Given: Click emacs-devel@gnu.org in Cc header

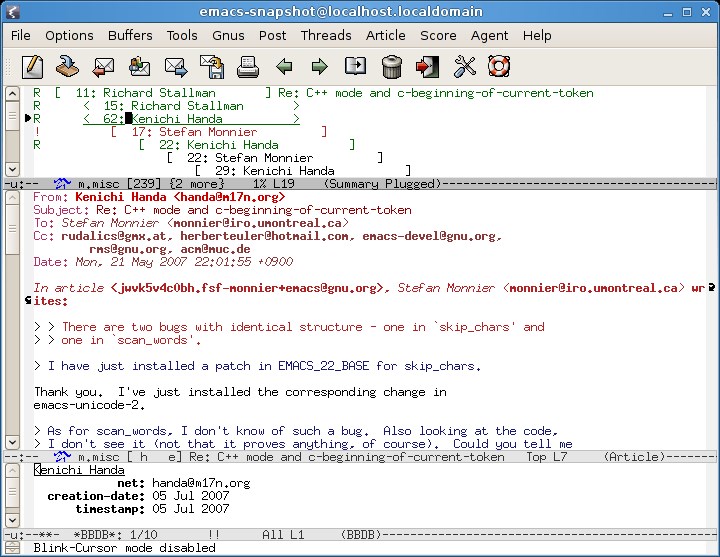Looking at the screenshot, I should [x=430, y=236].
